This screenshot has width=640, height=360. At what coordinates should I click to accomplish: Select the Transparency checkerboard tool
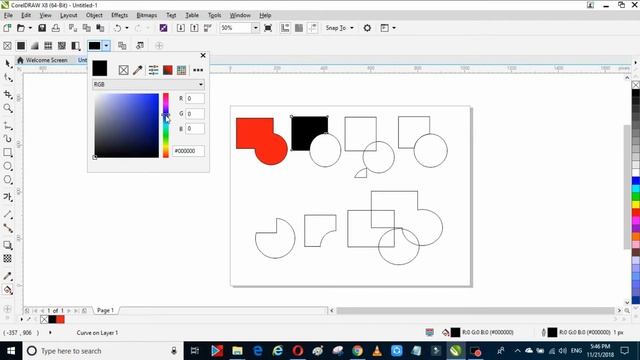(8, 258)
